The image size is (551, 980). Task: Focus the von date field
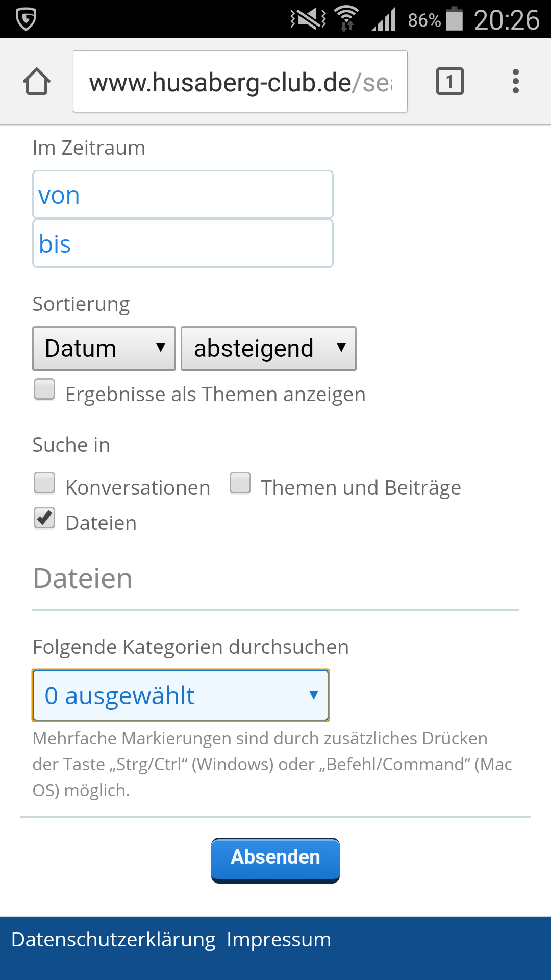[x=183, y=195]
